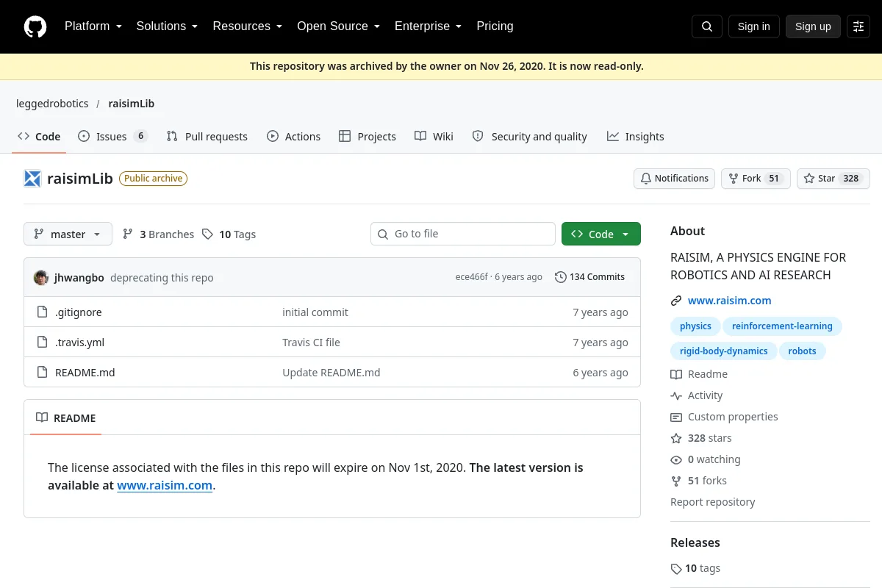Open the .travis.yml file

[79, 343]
